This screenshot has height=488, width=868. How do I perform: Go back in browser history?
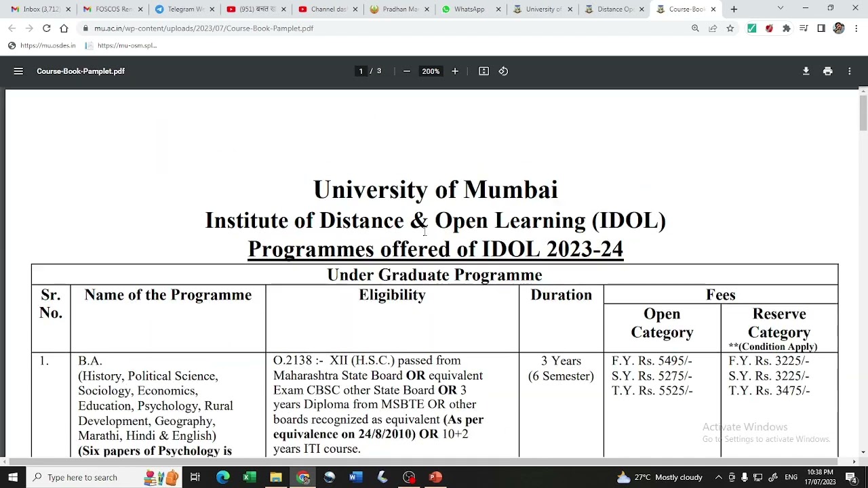[12, 28]
